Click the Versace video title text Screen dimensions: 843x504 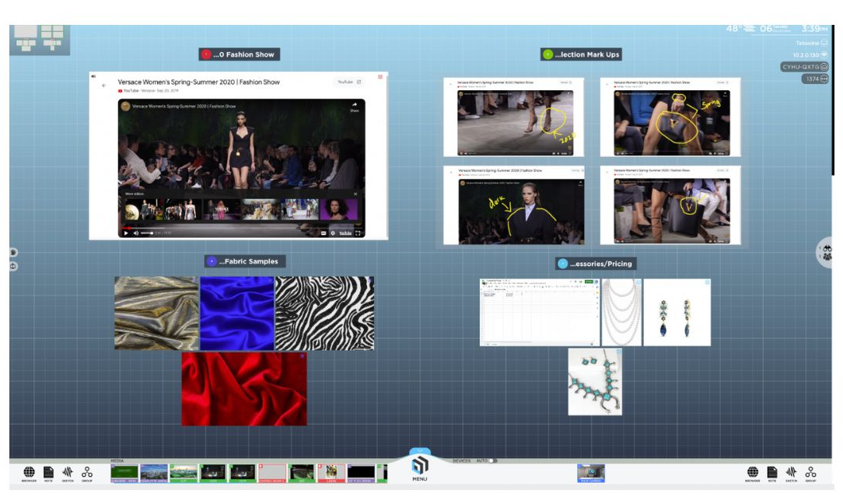click(x=199, y=82)
